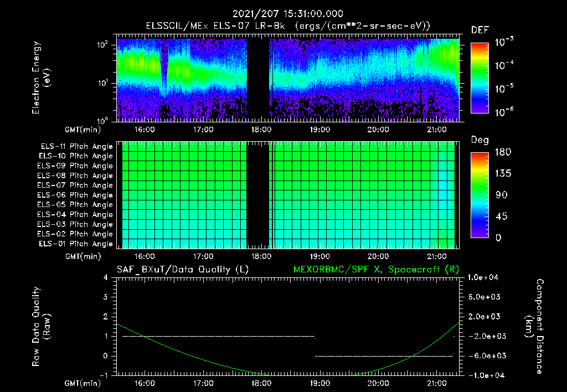The width and height of the screenshot is (567, 392).
Task: Click the SAF_BXuT/Data Quality (L) legend label
Action: (x=183, y=270)
